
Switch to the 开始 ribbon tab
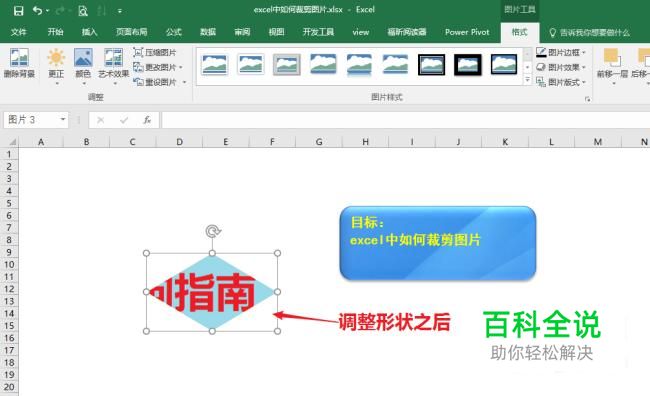pos(55,32)
